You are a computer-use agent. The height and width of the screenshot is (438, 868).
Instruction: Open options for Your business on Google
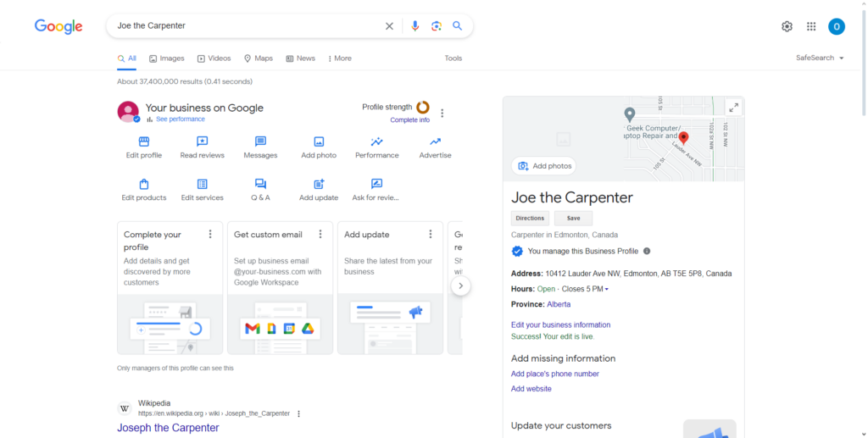pyautogui.click(x=442, y=114)
